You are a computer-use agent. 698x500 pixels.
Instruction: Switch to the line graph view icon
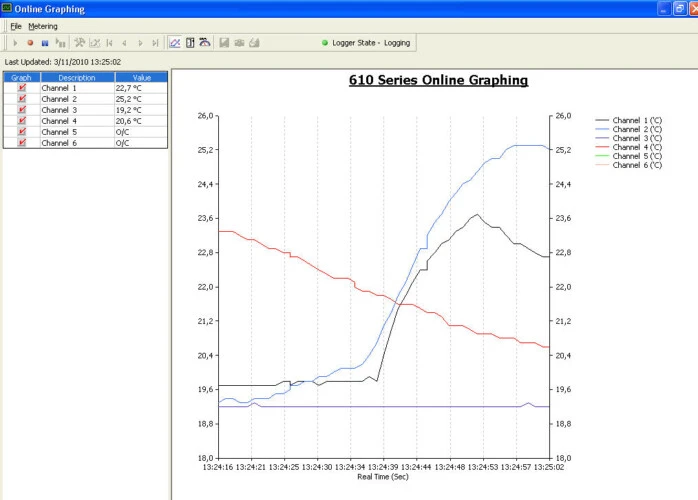click(174, 43)
